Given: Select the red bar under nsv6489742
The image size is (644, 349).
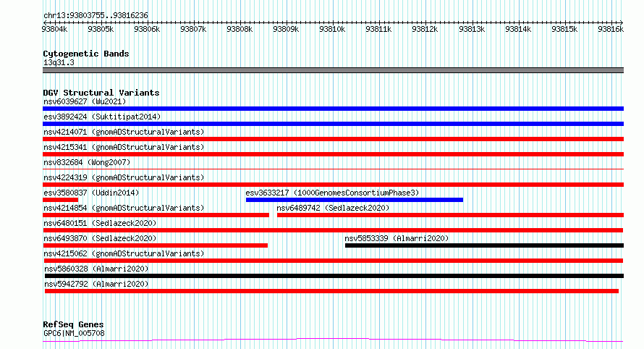Looking at the screenshot, I should click(451, 215).
